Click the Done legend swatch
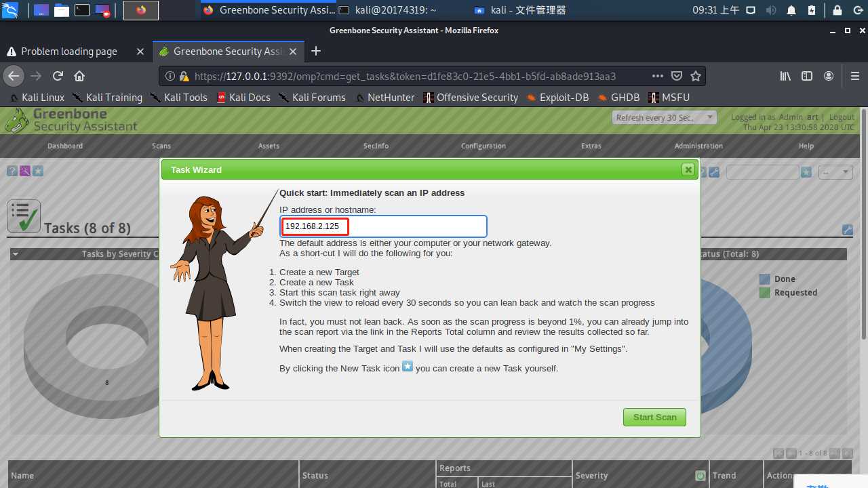868x488 pixels. point(764,279)
